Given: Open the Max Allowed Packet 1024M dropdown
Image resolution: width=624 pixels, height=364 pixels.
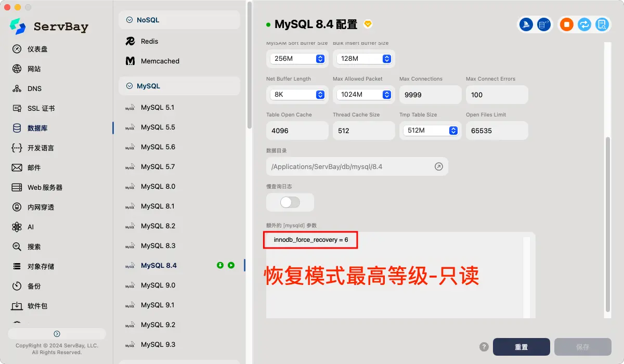Looking at the screenshot, I should (364, 95).
